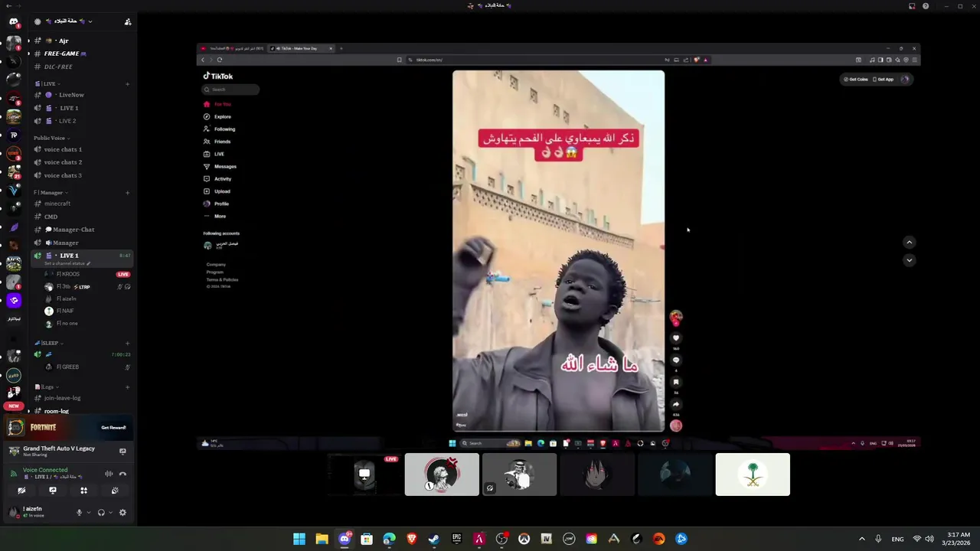Open headphone output options arrow
The image size is (980, 551).
pos(110,513)
